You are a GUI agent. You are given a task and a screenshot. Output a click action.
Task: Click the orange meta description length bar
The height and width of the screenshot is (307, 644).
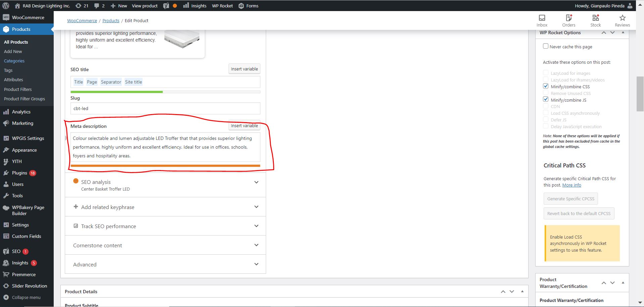click(x=165, y=166)
